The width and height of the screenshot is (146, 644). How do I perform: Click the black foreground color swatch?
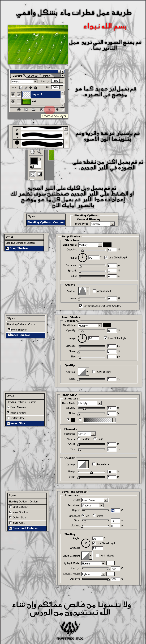click(34, 161)
